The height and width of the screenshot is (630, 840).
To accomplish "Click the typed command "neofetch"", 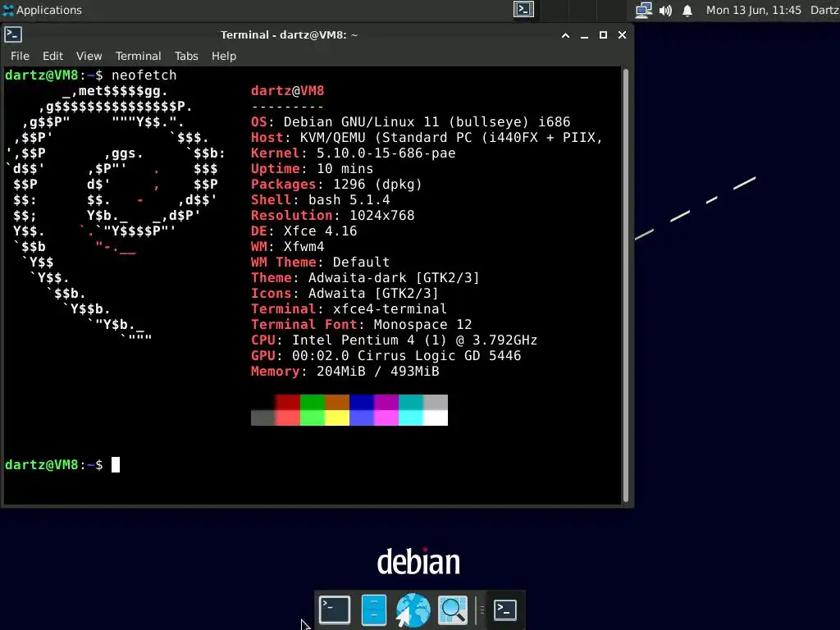I will point(144,75).
